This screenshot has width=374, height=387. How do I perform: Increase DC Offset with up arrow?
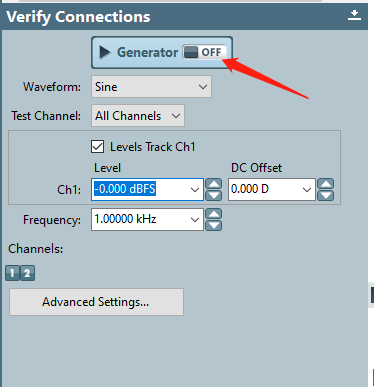[x=326, y=184]
